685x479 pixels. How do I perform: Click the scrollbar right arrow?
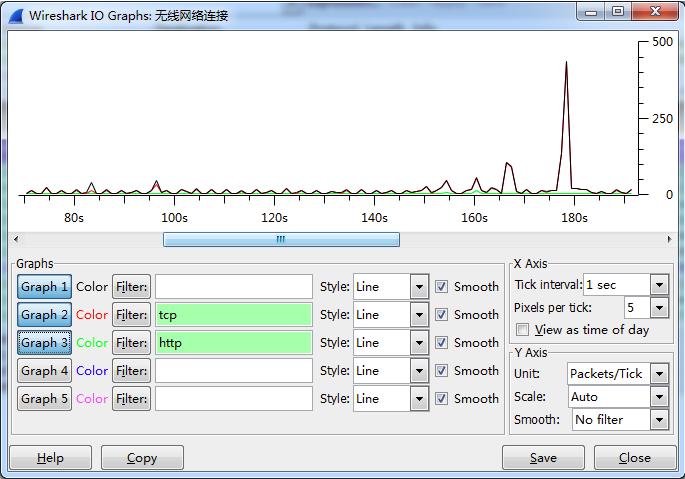(x=669, y=239)
